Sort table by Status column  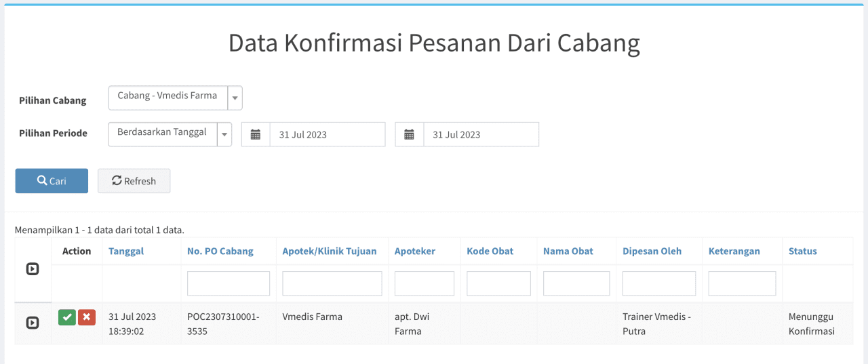click(802, 251)
